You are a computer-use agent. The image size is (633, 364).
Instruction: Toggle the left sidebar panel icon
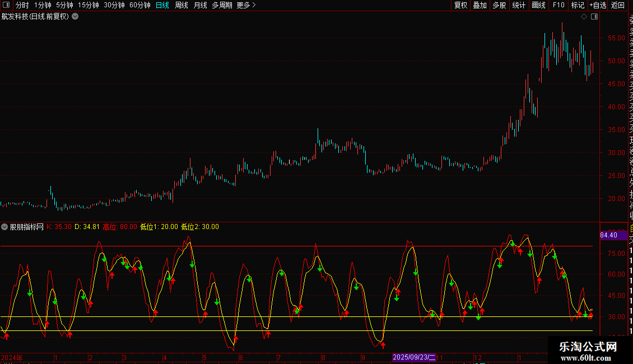[x=7, y=5]
